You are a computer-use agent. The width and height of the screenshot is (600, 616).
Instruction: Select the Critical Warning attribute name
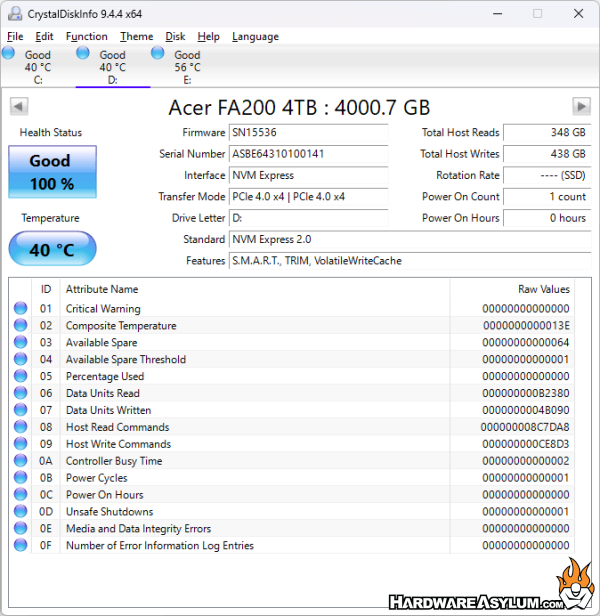tap(103, 309)
